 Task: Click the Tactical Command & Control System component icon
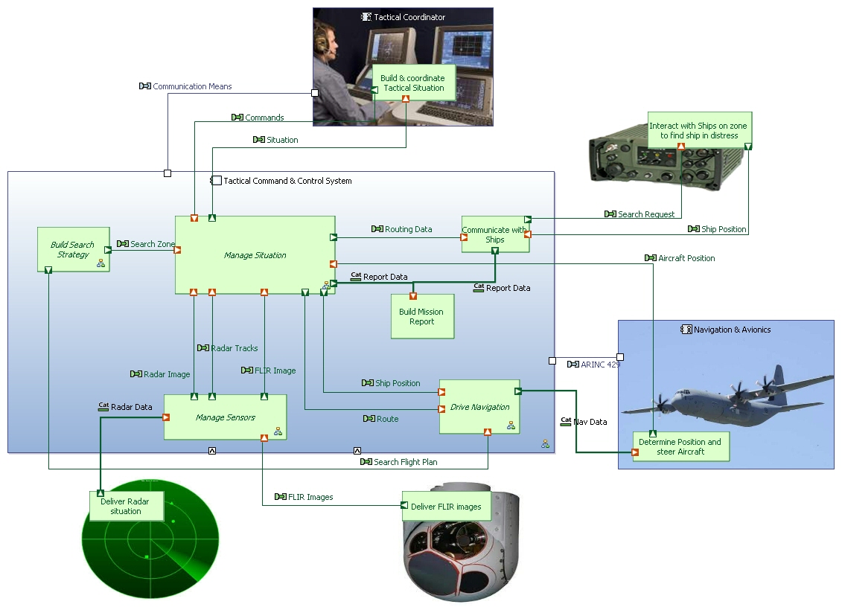[x=216, y=180]
